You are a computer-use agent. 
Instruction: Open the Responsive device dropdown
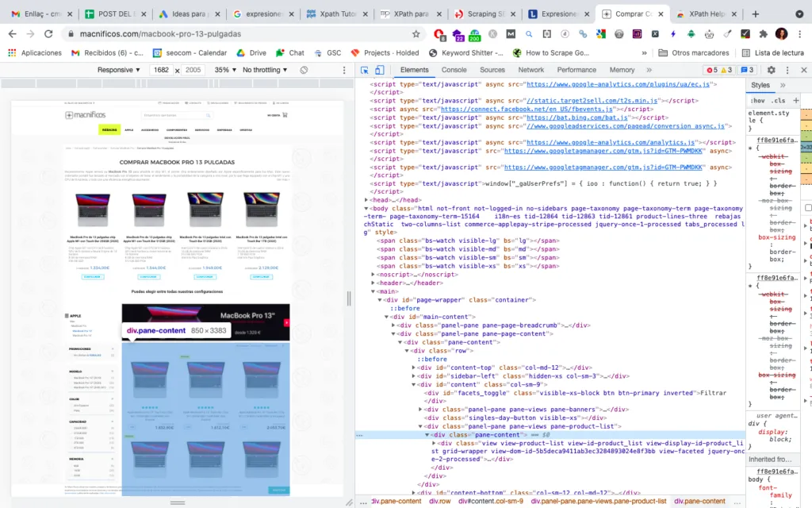point(119,70)
